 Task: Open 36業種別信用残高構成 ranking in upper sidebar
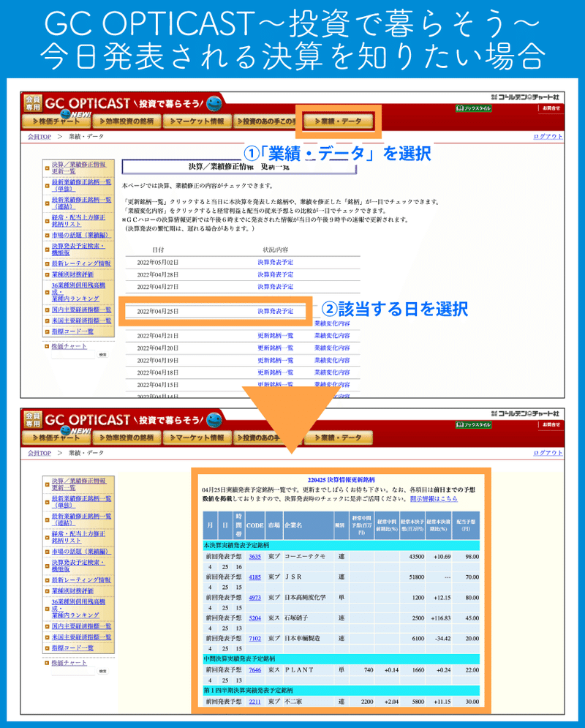pyautogui.click(x=78, y=292)
